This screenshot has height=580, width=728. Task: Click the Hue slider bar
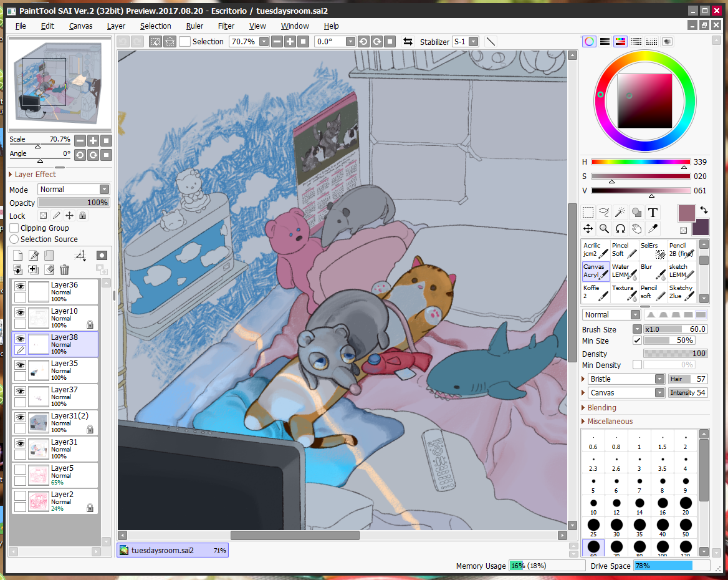click(641, 162)
